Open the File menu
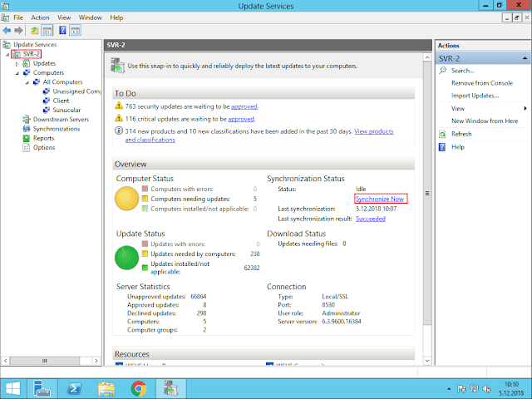532x399 pixels. pos(18,17)
